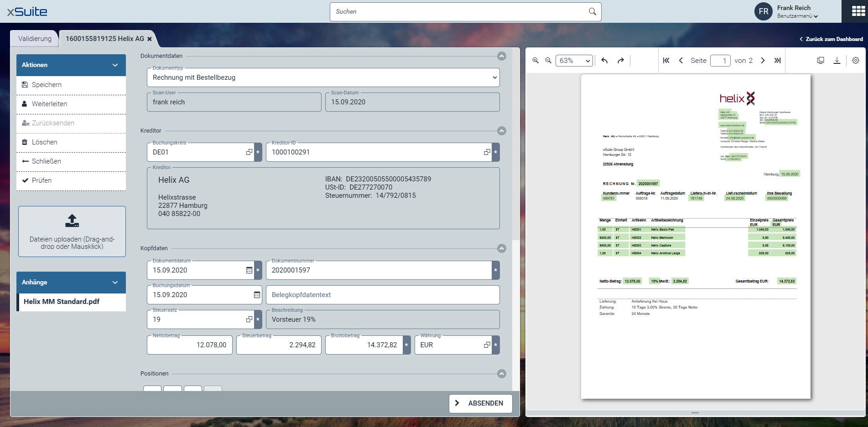Image resolution: width=868 pixels, height=427 pixels.
Task: Go to first page of document
Action: (666, 61)
